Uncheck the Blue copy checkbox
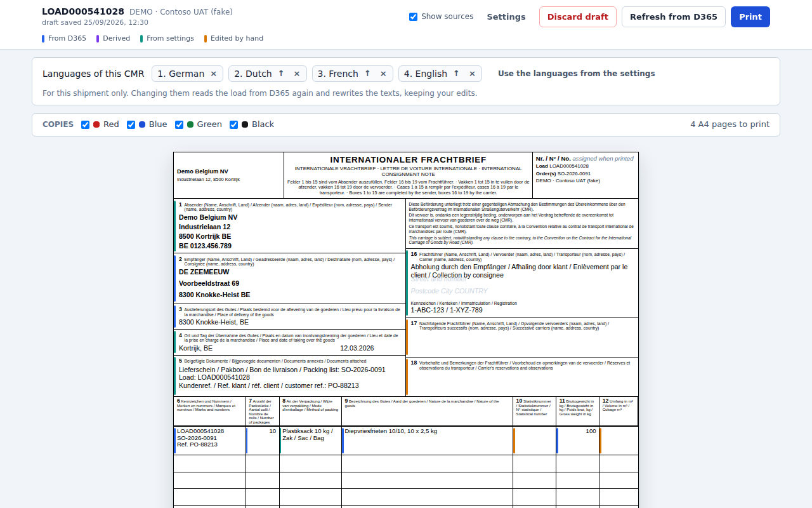 (131, 124)
